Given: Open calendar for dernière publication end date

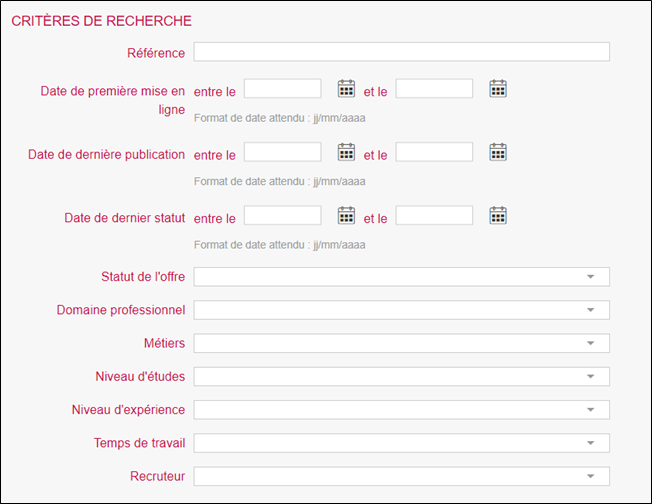Looking at the screenshot, I should (498, 152).
